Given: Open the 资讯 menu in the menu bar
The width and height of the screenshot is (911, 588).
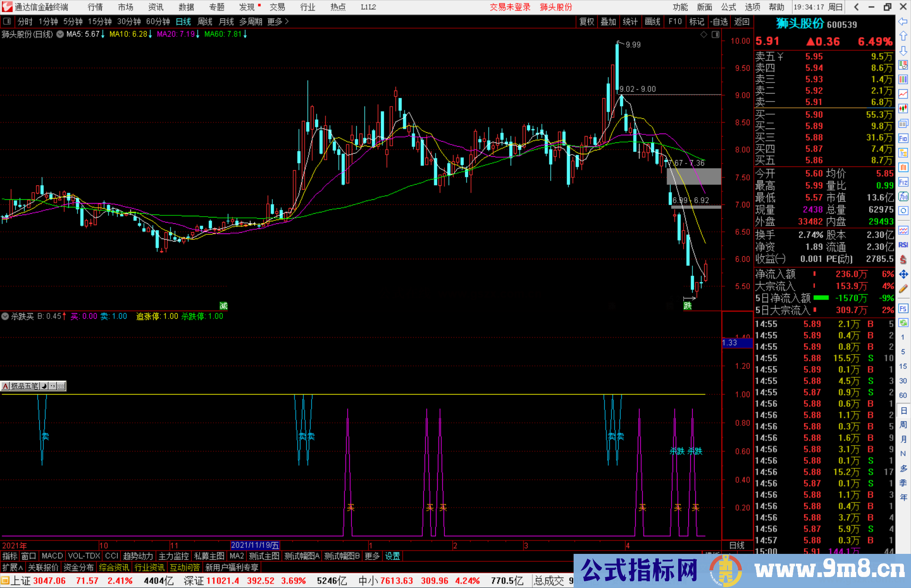Looking at the screenshot, I should point(155,7).
